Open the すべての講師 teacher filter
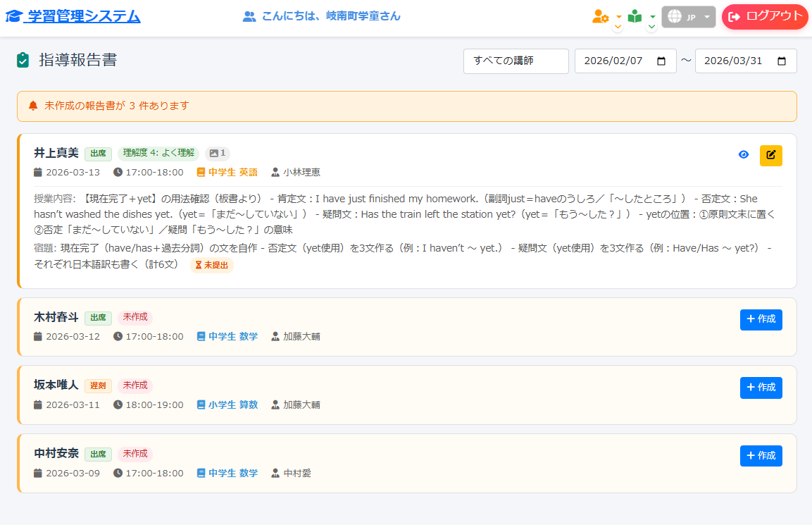 point(516,61)
